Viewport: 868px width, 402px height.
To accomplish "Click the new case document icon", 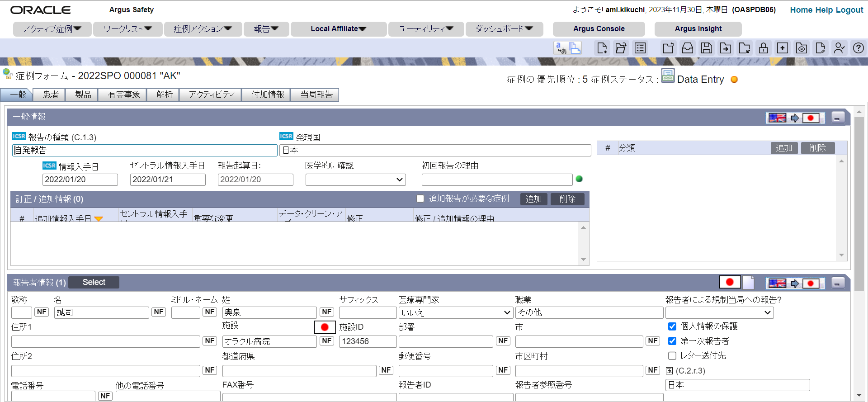I will 602,48.
